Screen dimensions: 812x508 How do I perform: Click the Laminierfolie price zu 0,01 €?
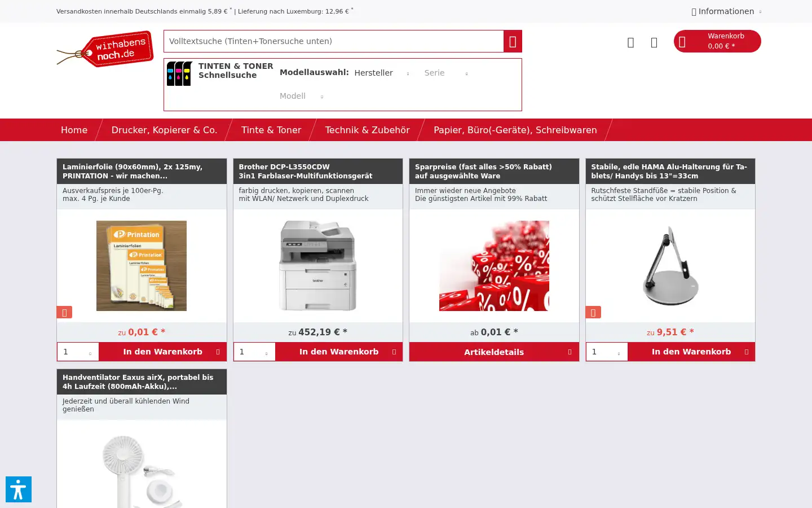pyautogui.click(x=142, y=332)
